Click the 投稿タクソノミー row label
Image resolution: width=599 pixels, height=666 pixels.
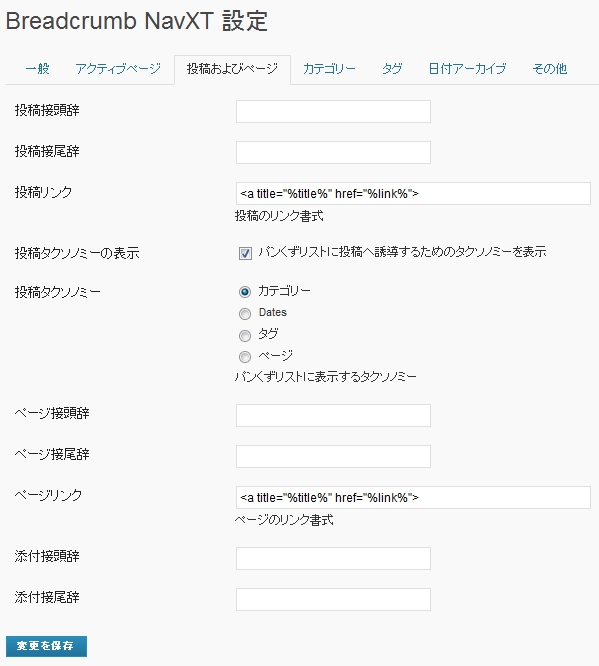(58, 292)
